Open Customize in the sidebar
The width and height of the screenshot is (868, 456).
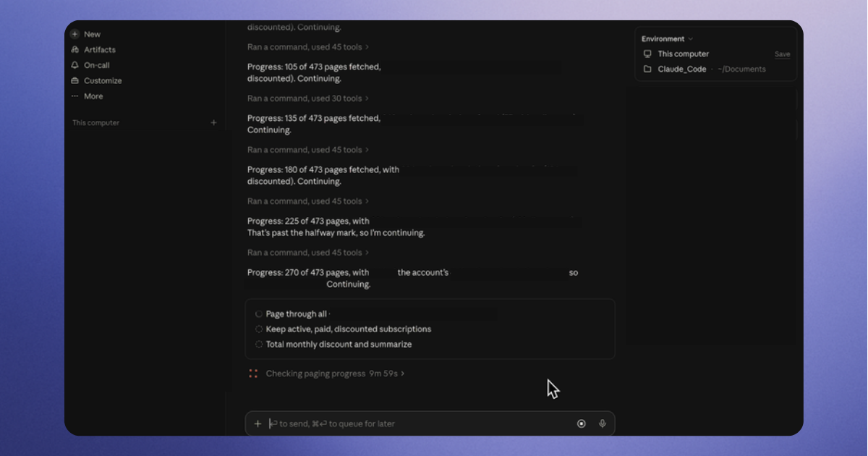pyautogui.click(x=103, y=81)
